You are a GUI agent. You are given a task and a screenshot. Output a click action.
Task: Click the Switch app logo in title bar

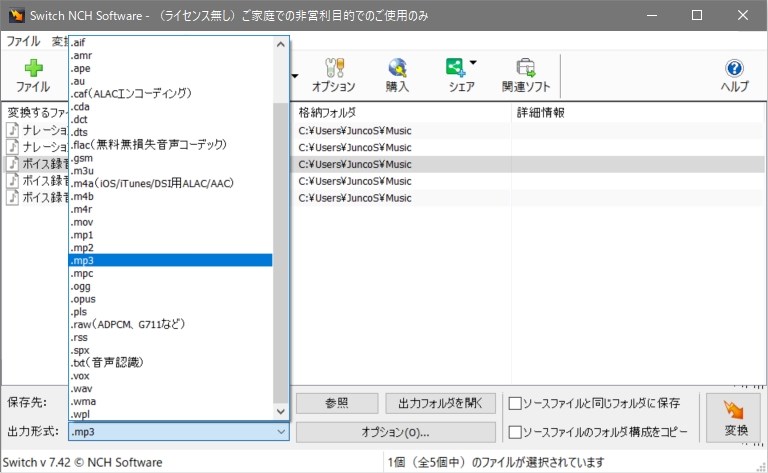(x=16, y=15)
